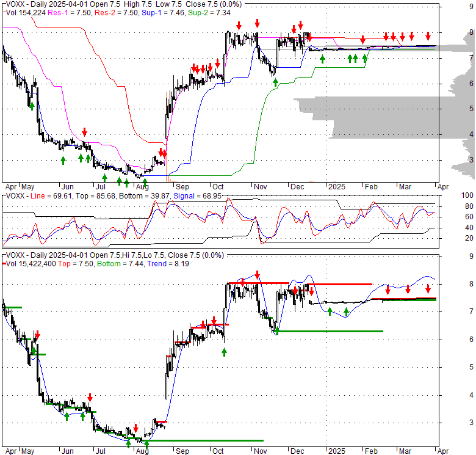The image size is (476, 455).
Task: Click the 20 value on oscillator scale
Action: [x=469, y=238]
